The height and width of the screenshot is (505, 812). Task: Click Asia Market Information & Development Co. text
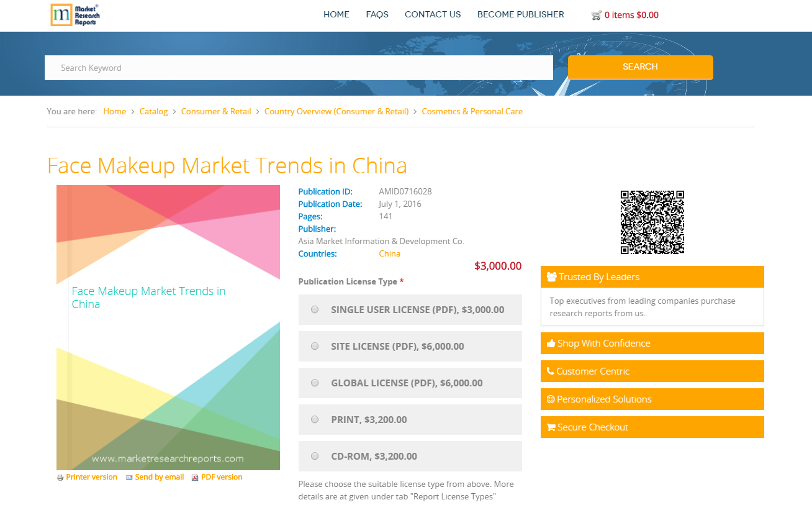point(381,242)
